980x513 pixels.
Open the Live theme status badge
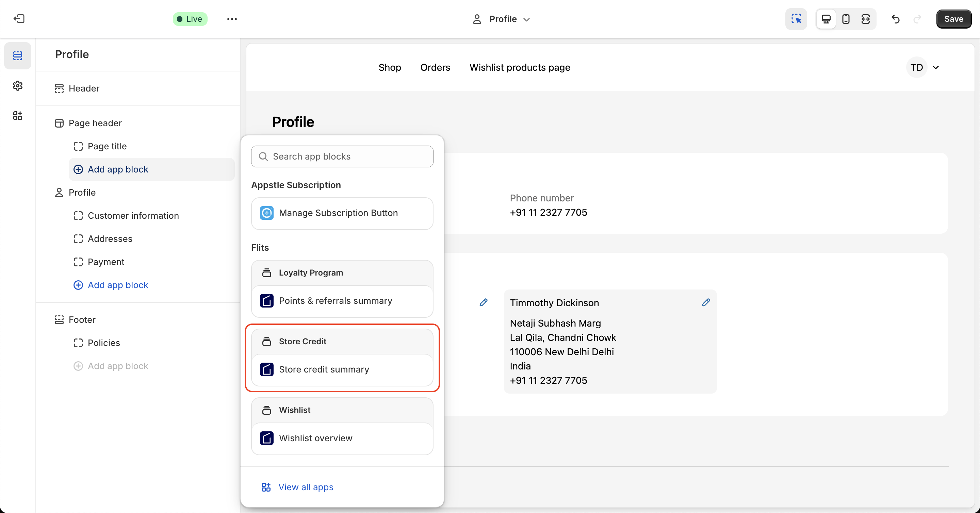pos(190,19)
